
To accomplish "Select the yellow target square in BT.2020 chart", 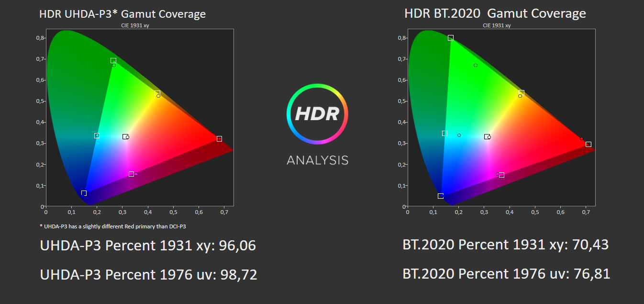I will 522,92.
